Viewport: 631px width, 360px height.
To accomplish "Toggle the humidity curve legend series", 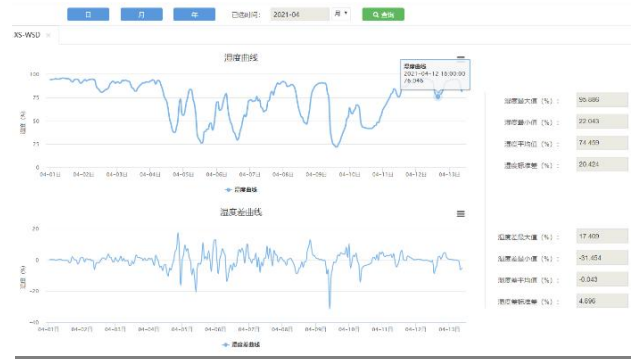I will tap(241, 189).
